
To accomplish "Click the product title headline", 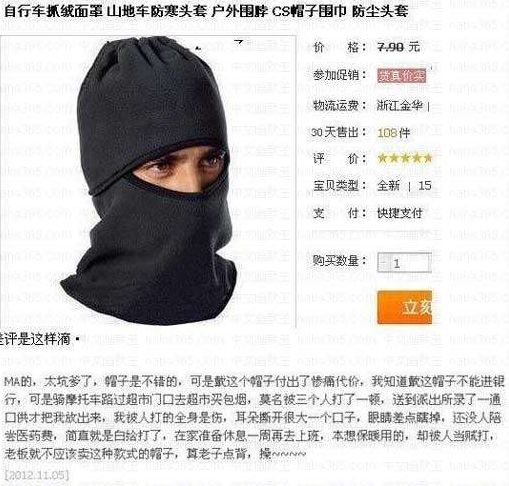I will coord(206,11).
